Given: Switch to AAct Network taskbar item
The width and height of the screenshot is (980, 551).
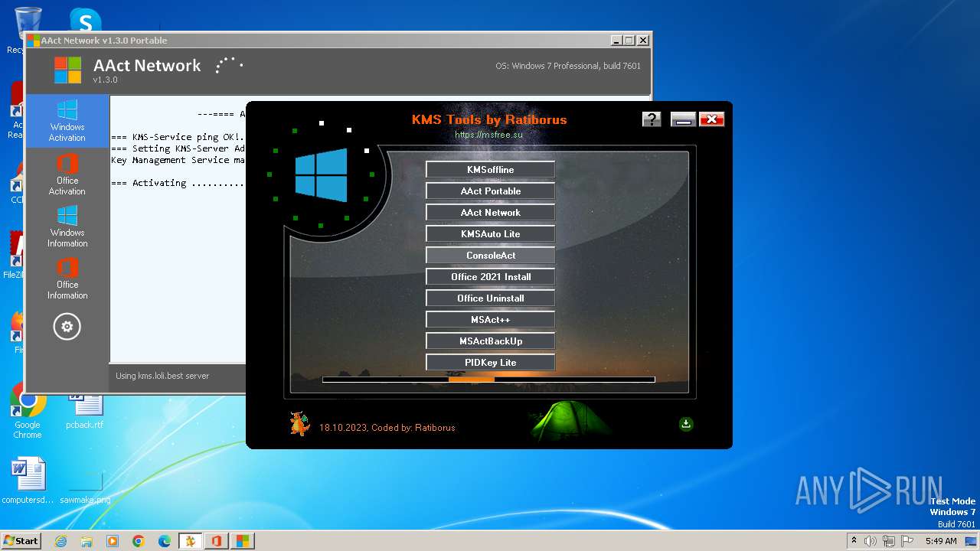Looking at the screenshot, I should tap(243, 541).
